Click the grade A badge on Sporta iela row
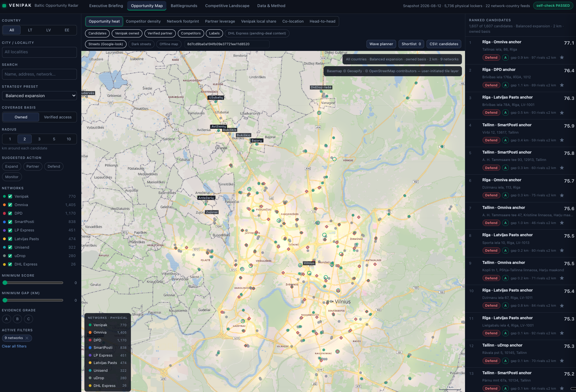The width and height of the screenshot is (576, 392). point(505,251)
